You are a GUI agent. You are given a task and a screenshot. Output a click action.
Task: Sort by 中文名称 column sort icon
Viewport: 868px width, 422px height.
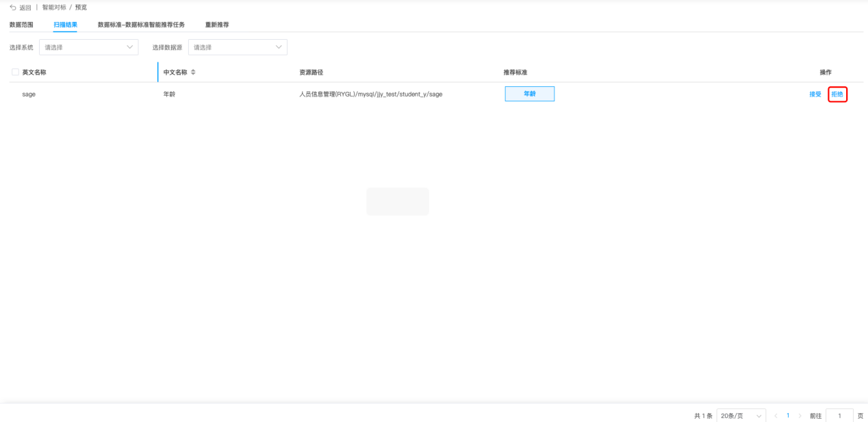coord(193,72)
